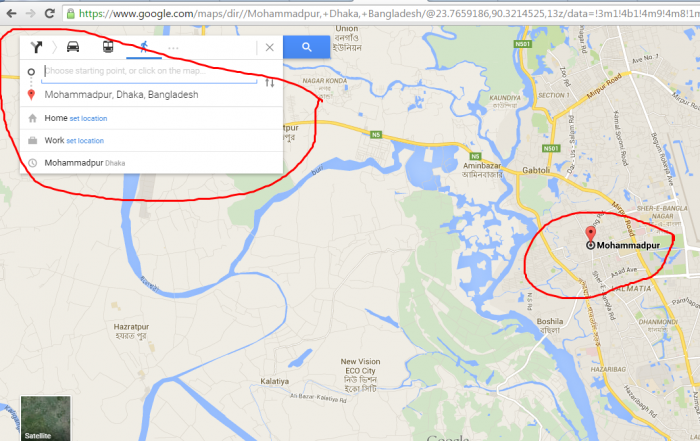Open more travel modes ellipsis
The width and height of the screenshot is (700, 441).
173,48
